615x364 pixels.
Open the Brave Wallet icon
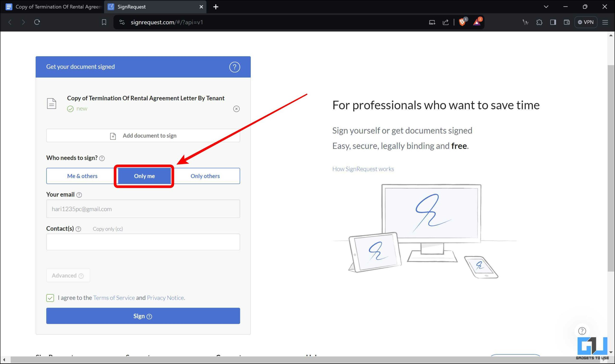(567, 22)
